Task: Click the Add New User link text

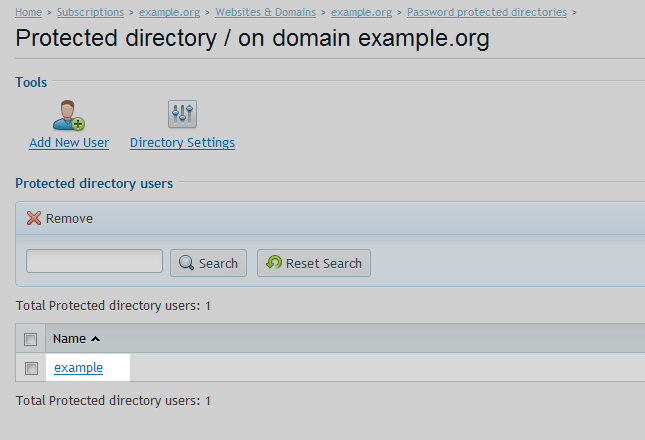Action: click(x=69, y=142)
